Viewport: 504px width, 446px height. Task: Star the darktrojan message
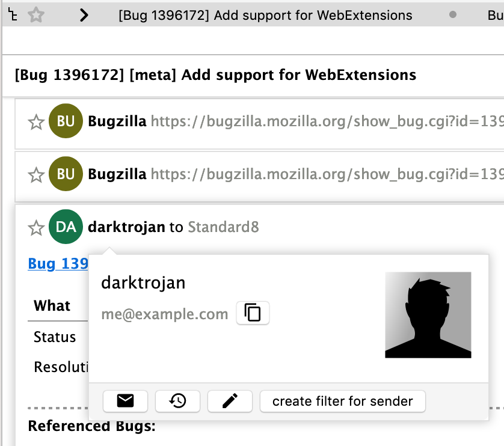click(35, 228)
